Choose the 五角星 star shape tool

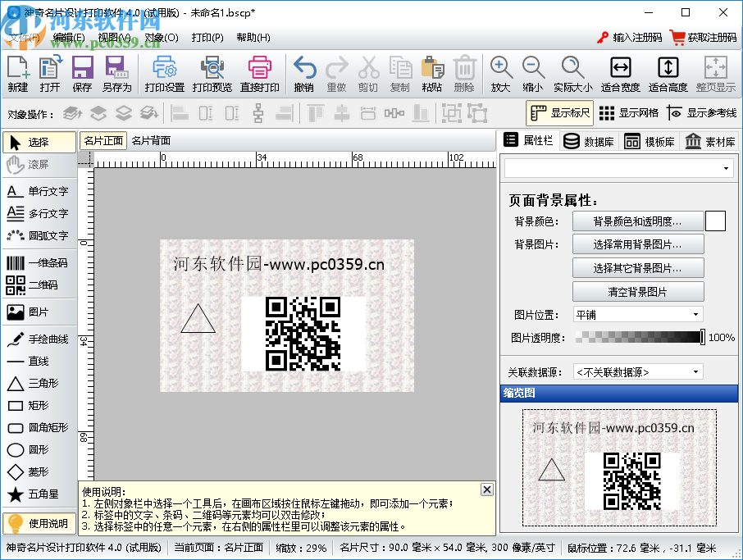click(39, 494)
